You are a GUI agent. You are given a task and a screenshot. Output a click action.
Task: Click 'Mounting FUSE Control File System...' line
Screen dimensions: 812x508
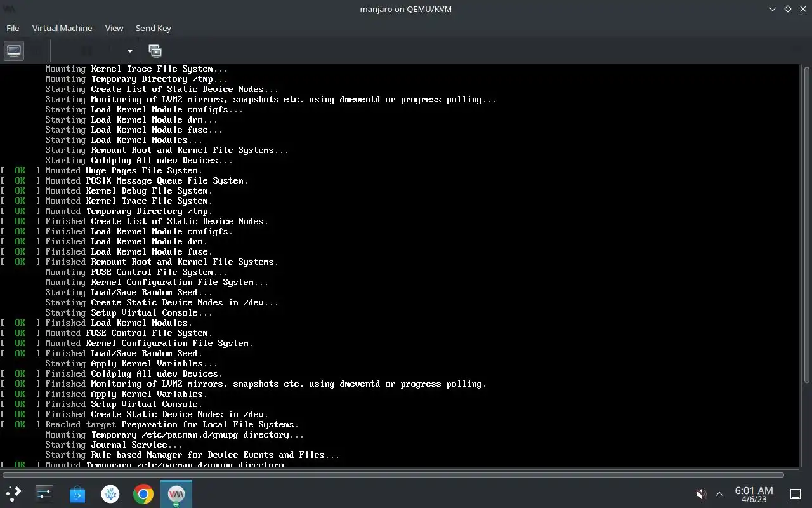coord(136,272)
